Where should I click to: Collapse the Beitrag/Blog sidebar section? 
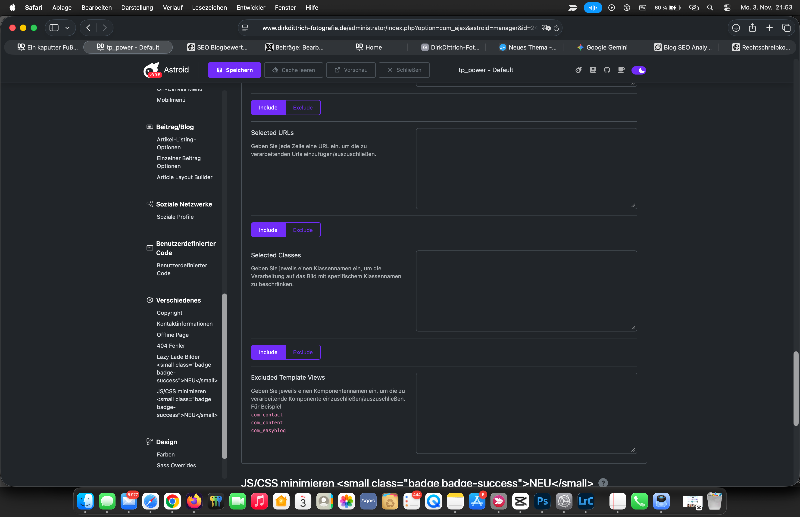174,127
